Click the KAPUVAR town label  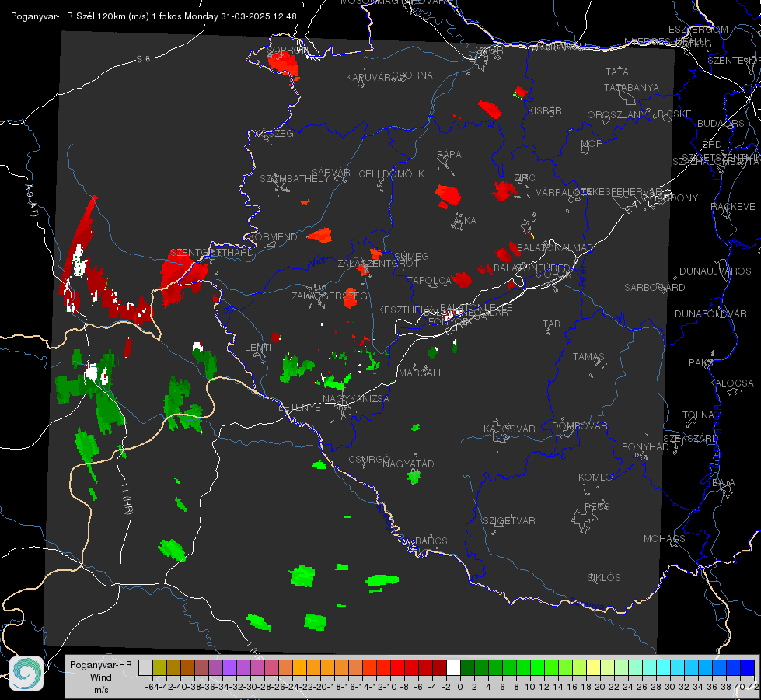[368, 78]
